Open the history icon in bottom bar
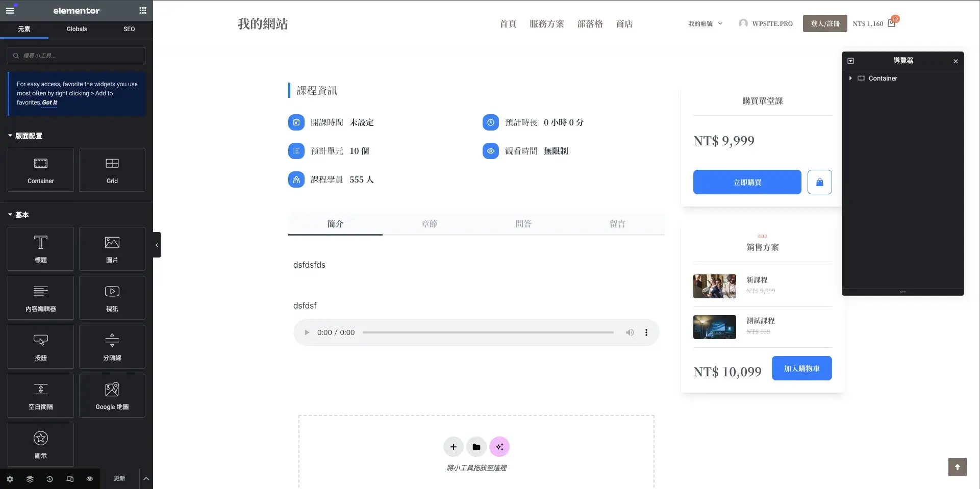Screen dimensions: 980x489 [49, 479]
